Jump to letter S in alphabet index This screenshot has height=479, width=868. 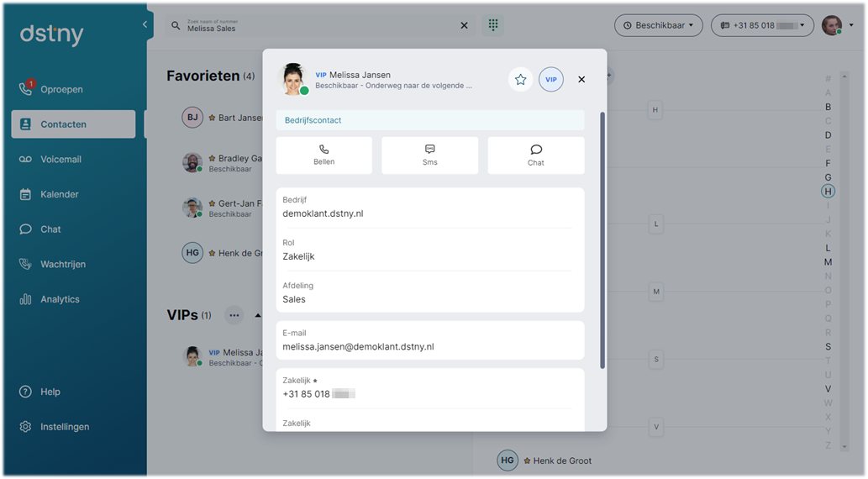(829, 347)
